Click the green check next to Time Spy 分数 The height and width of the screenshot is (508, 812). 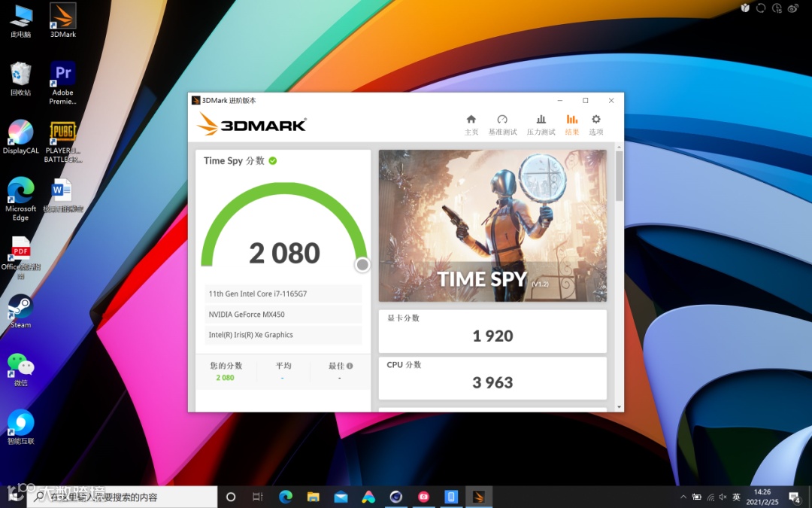click(x=273, y=161)
